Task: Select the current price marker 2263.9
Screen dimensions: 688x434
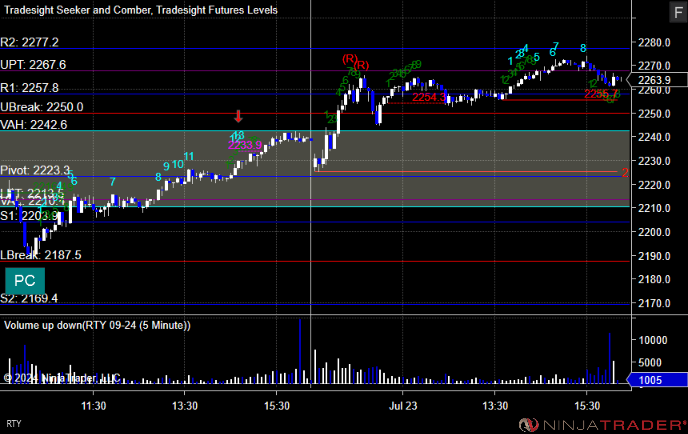Action: point(657,80)
